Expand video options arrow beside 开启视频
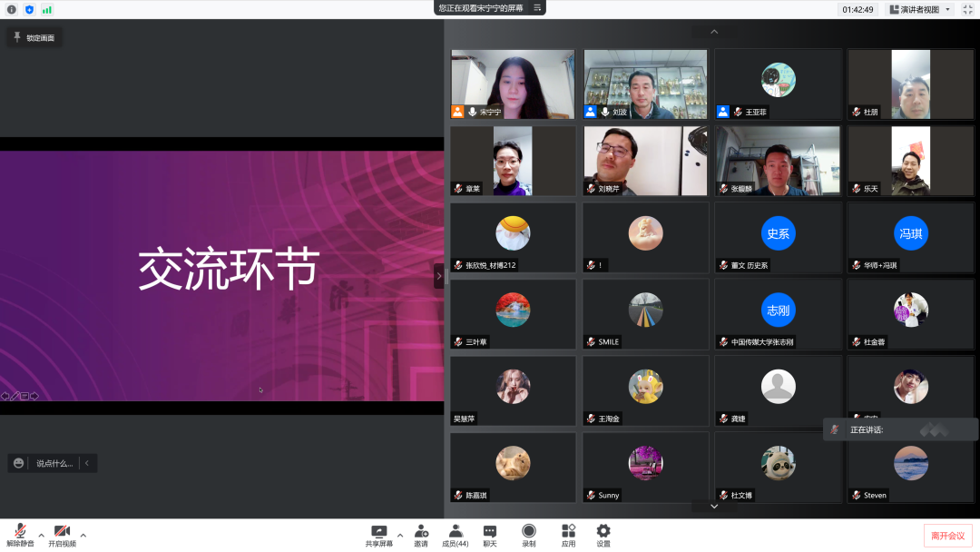Viewport: 980px width, 552px height. (83, 535)
